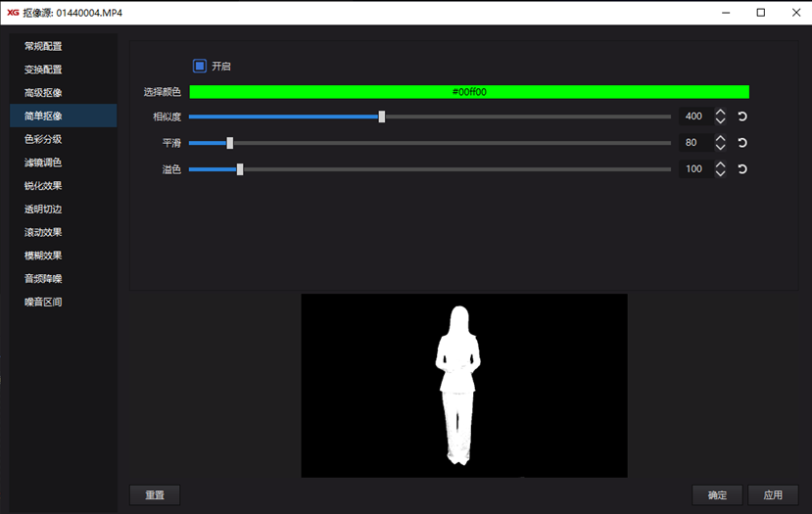The image size is (812, 514).
Task: Open the 滚动效果 section
Action: pos(64,232)
